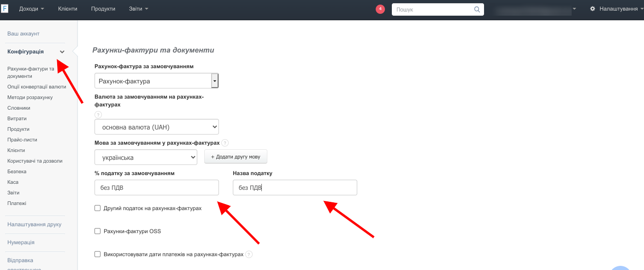Screen dimensions: 644x270
Task: Open Рахунки-фактури та документи sidebar item
Action: 31,72
